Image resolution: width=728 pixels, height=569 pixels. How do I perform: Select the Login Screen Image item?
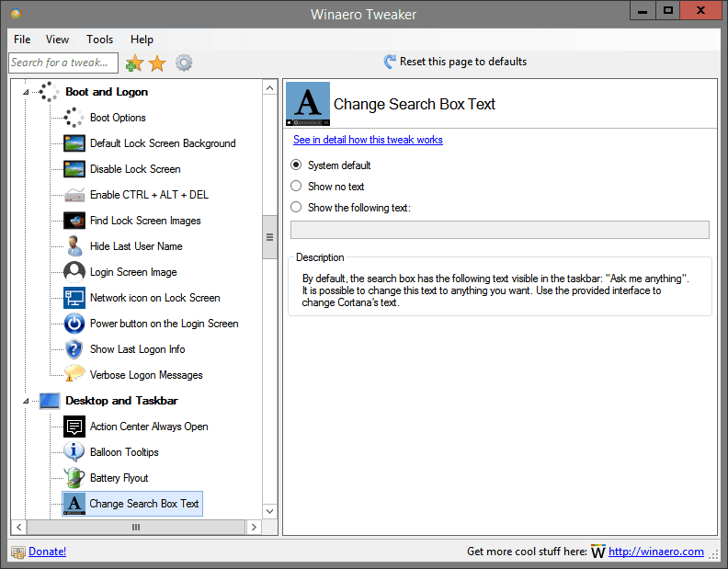pyautogui.click(x=133, y=272)
